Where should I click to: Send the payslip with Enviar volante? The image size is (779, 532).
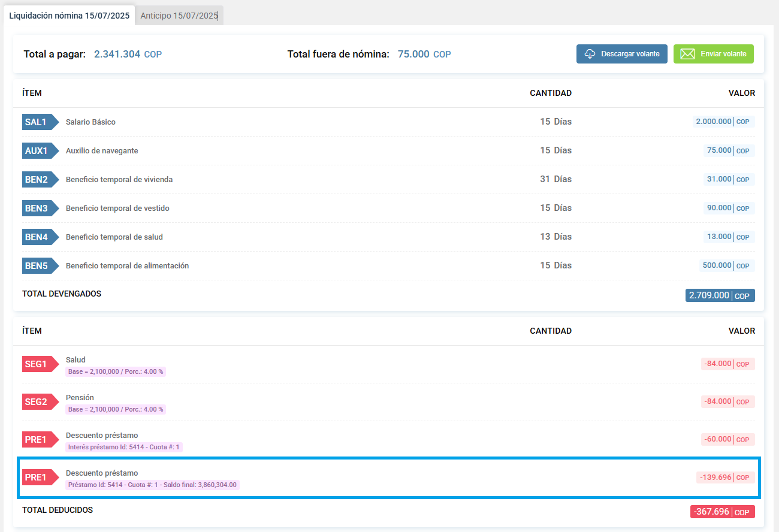(x=713, y=54)
